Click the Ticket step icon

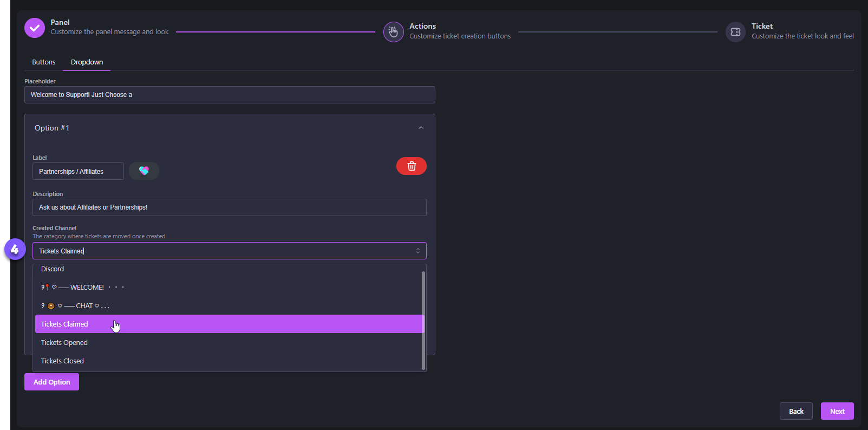click(735, 32)
